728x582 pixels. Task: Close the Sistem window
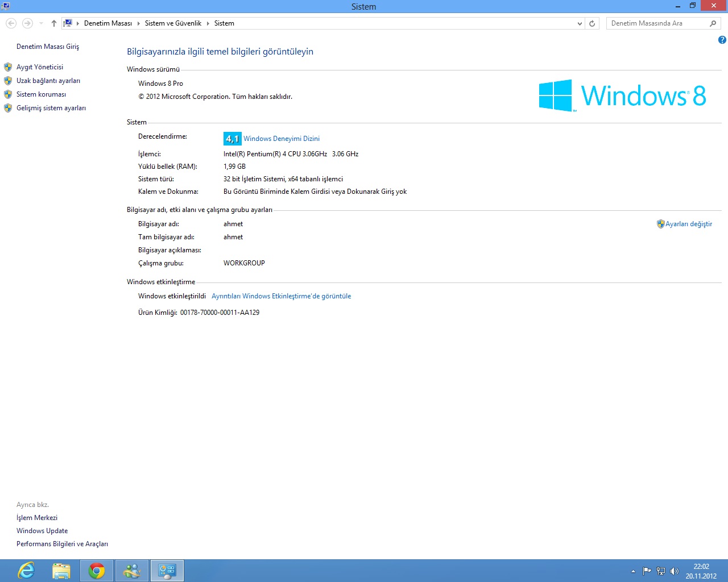(x=713, y=6)
